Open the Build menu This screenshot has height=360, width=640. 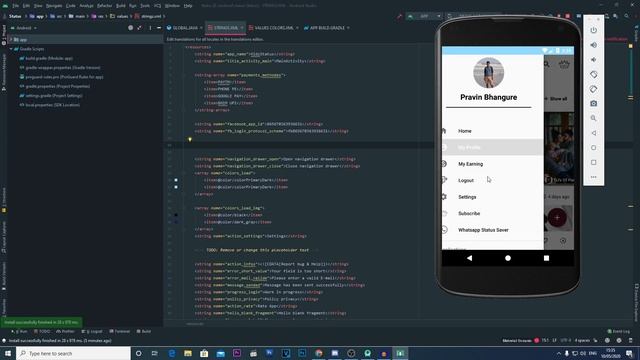pos(121,6)
